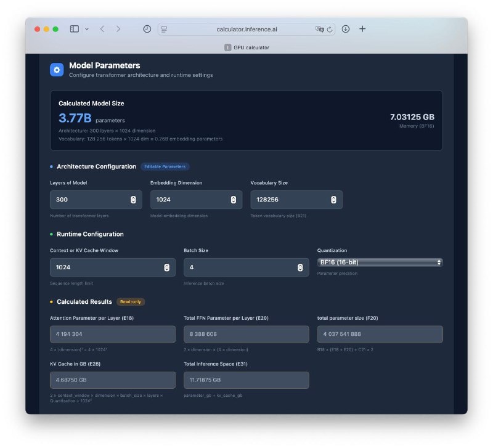Go forward with the browser arrow
Screen dimensions: 493x448
(x=118, y=29)
